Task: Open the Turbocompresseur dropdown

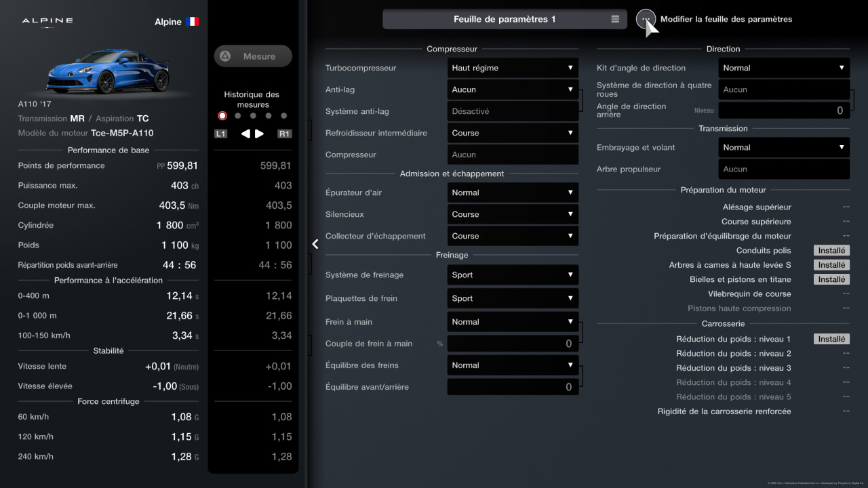Action: (513, 68)
